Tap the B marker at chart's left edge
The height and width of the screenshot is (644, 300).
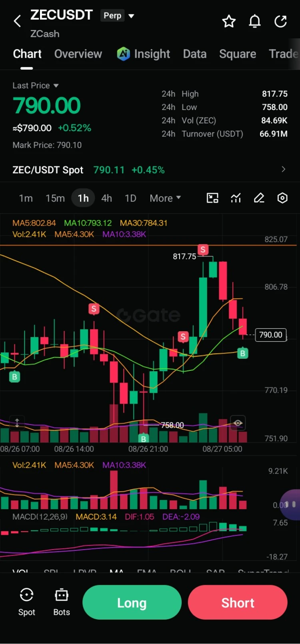[14, 376]
